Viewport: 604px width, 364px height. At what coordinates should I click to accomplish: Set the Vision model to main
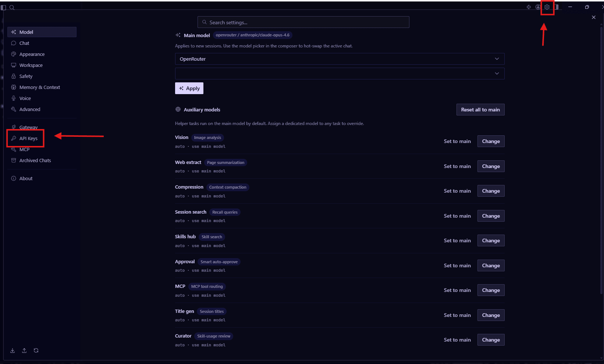pyautogui.click(x=457, y=141)
